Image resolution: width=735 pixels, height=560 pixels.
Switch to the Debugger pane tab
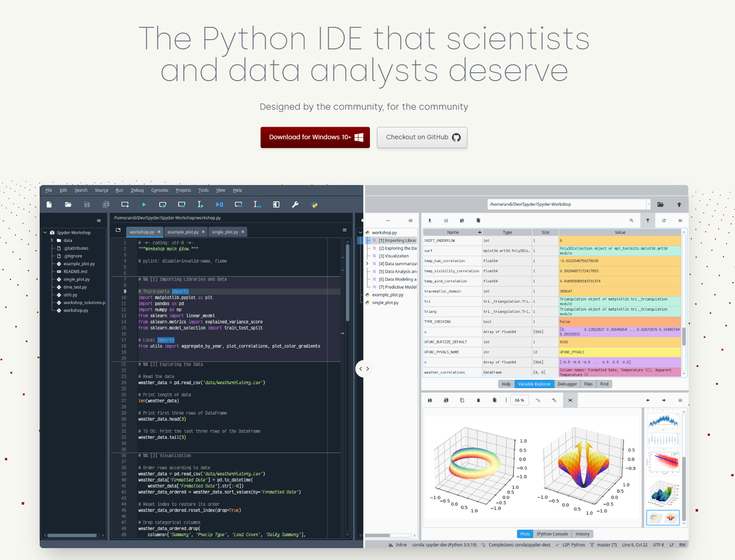click(x=567, y=384)
